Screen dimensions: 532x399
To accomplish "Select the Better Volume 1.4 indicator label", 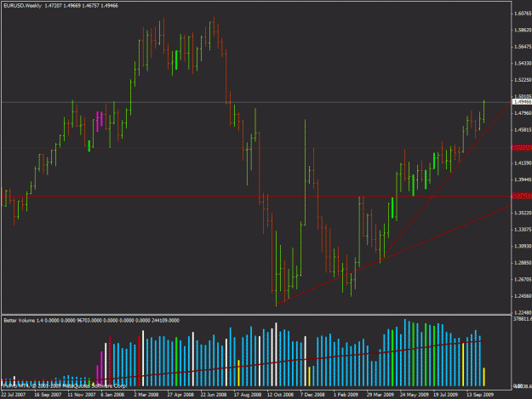I will pos(20,321).
